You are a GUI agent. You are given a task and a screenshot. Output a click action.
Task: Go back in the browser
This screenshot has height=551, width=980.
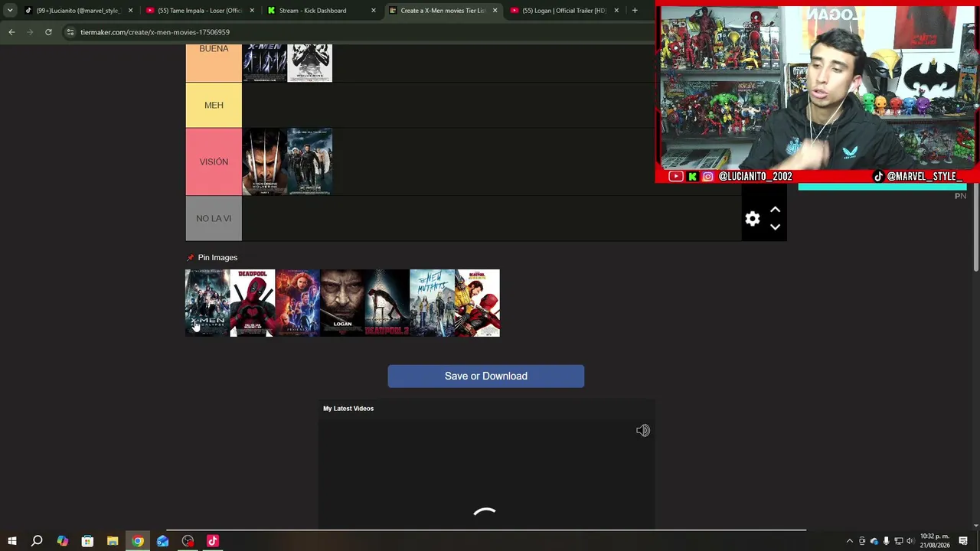11,32
